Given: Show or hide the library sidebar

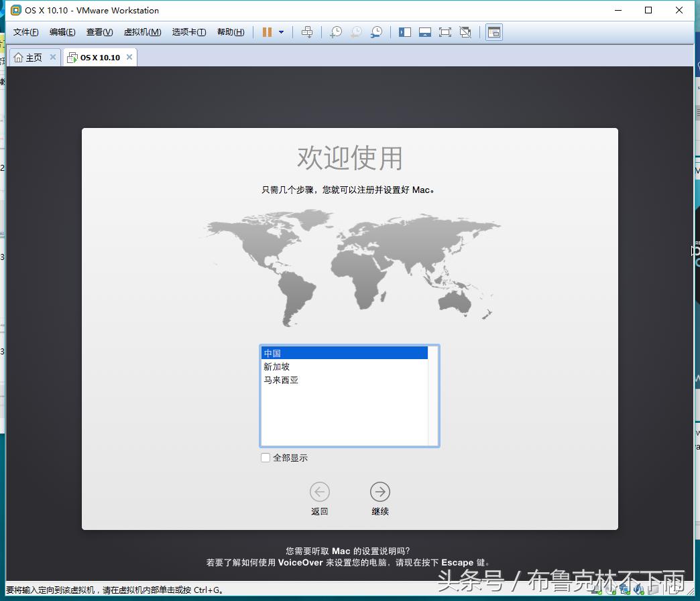Looking at the screenshot, I should click(405, 31).
